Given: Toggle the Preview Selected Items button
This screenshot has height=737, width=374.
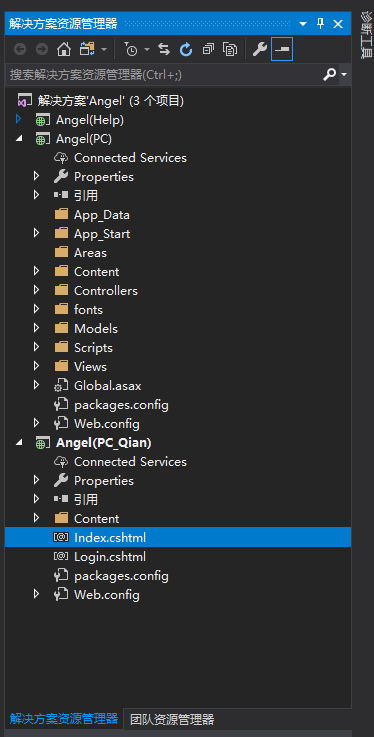Looking at the screenshot, I should point(282,49).
